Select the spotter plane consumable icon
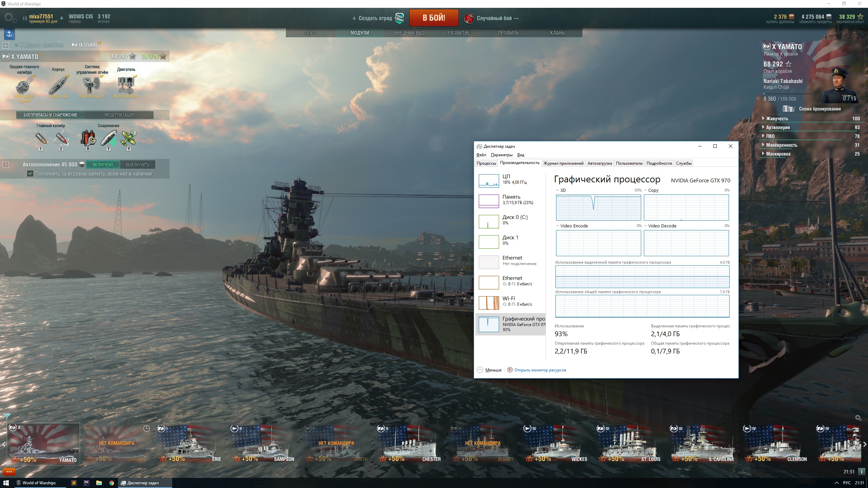Screen dimensions: 868x488 click(x=129, y=138)
